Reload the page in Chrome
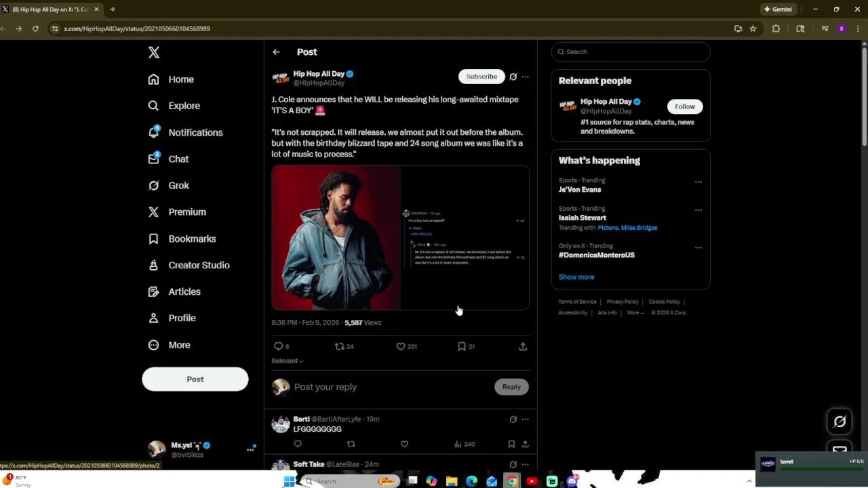Screen dimensions: 868x488 pyautogui.click(x=35, y=28)
